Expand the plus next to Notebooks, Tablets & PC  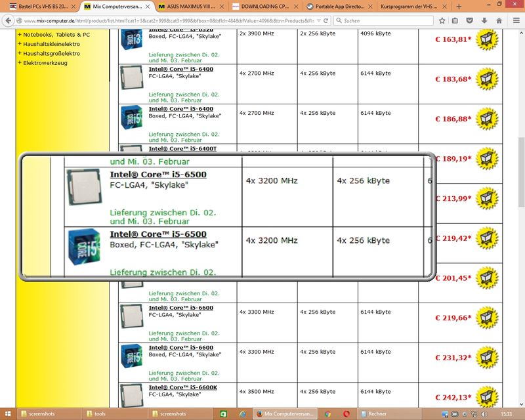(20, 34)
